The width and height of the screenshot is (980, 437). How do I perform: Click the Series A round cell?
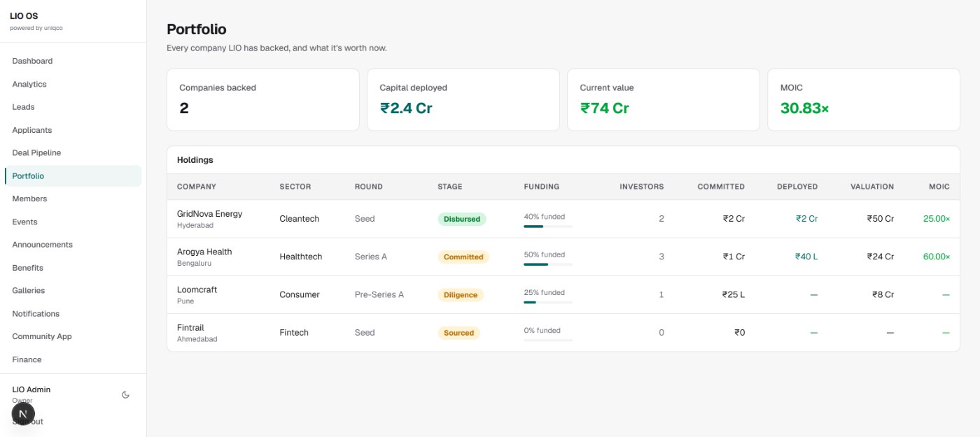[x=371, y=257]
